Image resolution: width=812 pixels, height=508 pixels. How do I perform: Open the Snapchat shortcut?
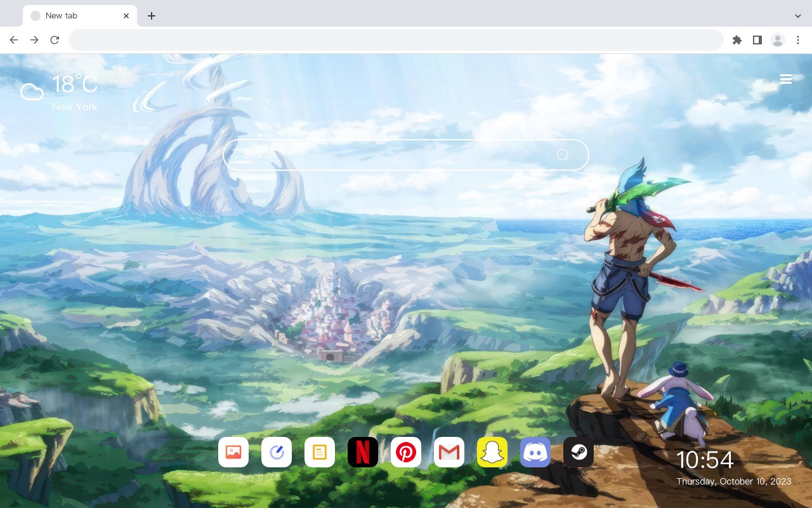click(x=492, y=452)
